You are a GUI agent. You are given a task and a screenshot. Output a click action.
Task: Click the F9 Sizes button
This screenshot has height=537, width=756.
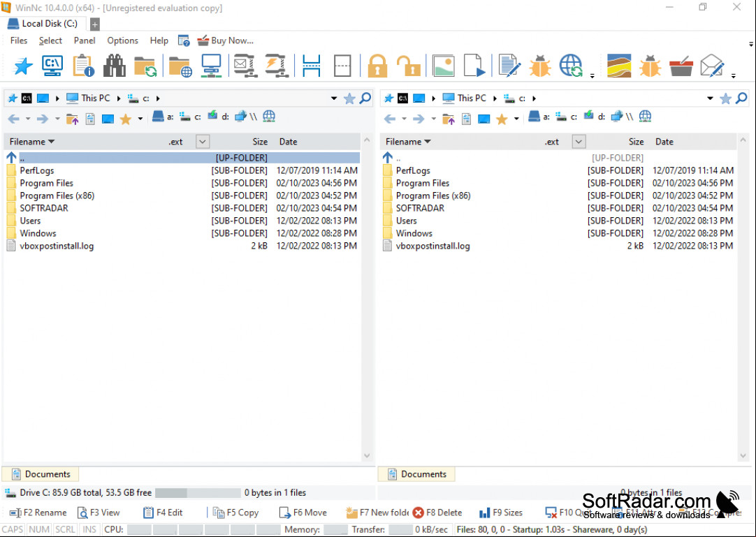501,513
